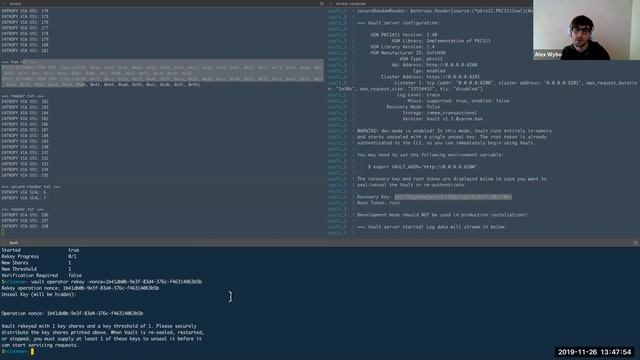Click the line "ENTROPY VIA OSS: 195"

(x=25, y=175)
